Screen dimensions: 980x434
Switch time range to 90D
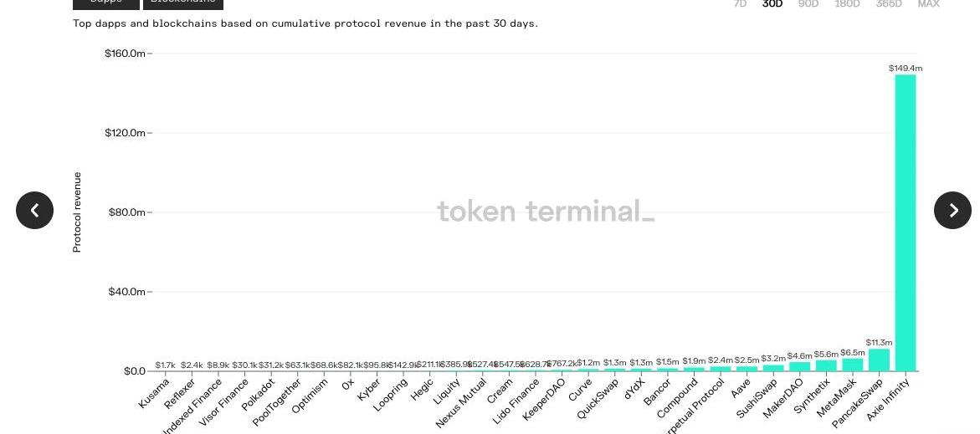808,4
